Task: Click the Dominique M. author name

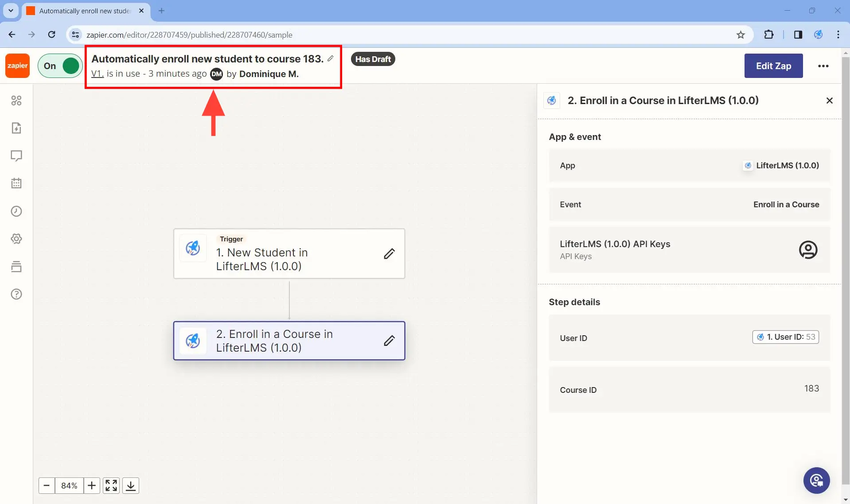Action: tap(269, 74)
